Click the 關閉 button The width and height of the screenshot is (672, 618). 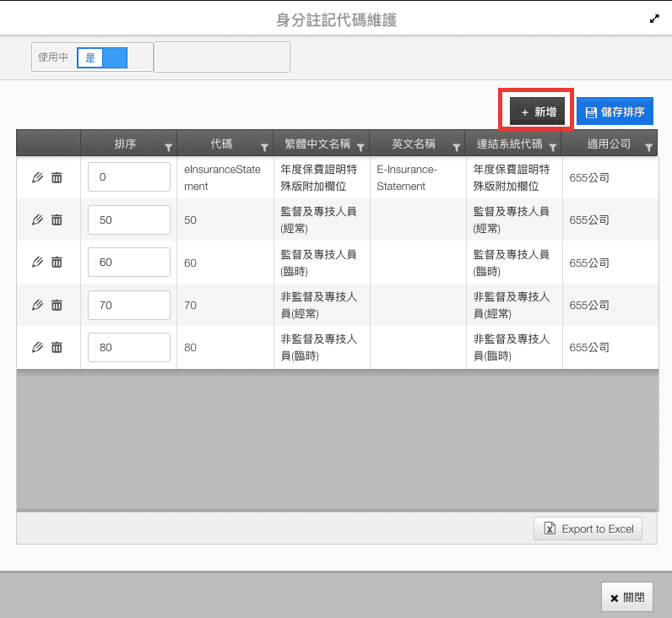pos(626,598)
